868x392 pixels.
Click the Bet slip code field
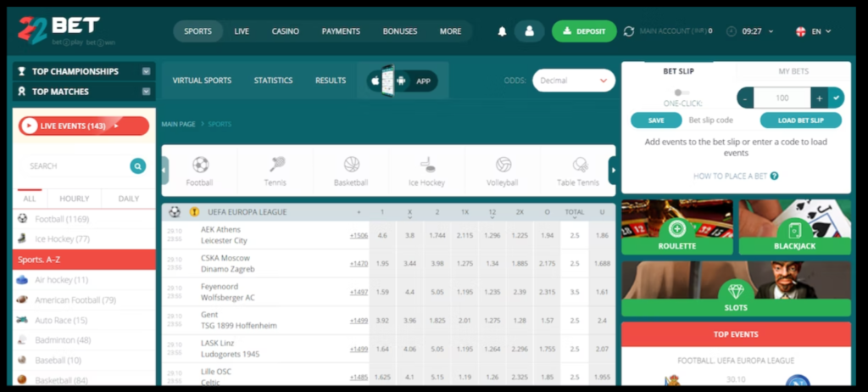721,120
